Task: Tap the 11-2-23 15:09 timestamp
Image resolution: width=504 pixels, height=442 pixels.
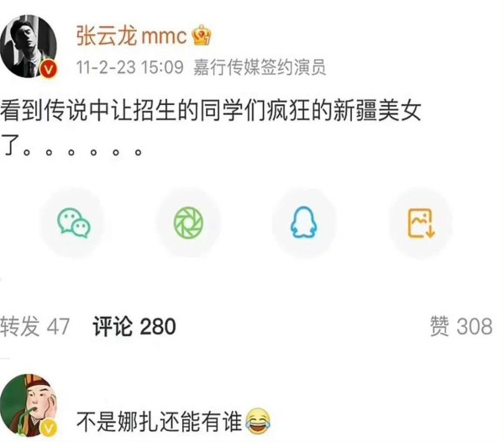Action: (x=130, y=67)
